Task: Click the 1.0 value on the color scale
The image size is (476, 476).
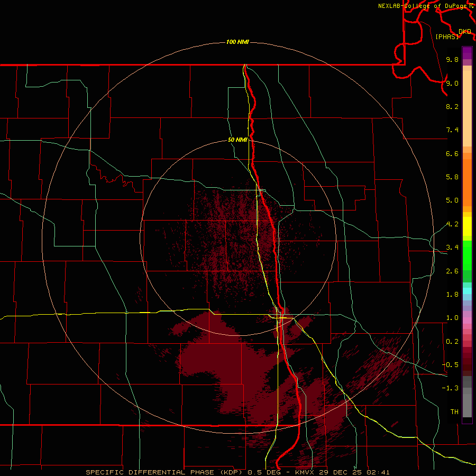Action: tap(452, 318)
